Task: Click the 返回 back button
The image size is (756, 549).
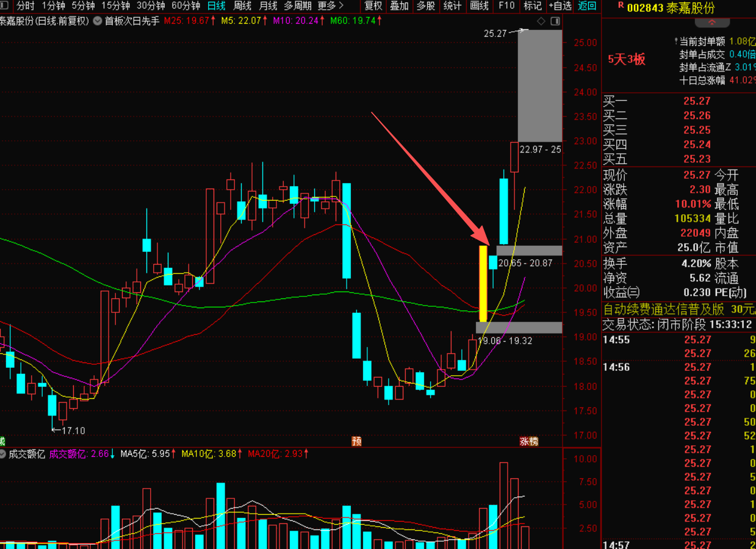Action: tap(587, 6)
